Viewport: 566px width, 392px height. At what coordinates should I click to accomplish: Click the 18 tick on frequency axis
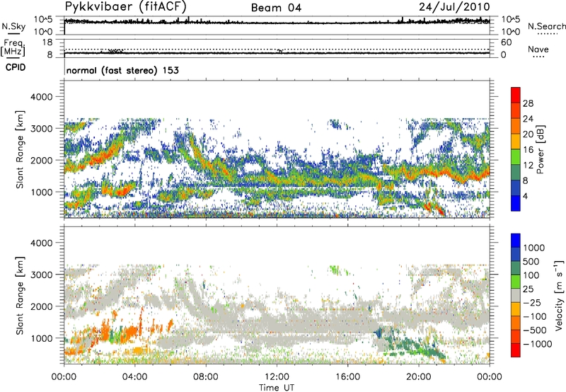point(47,42)
